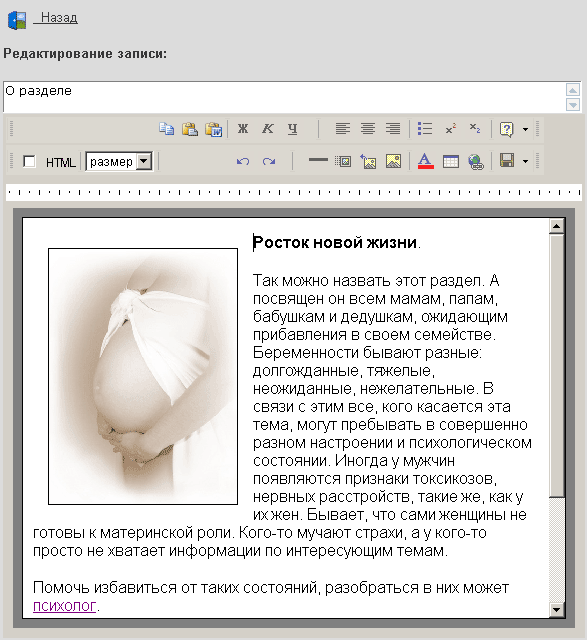Click the copy icon in toolbar
587x640 pixels.
click(167, 129)
